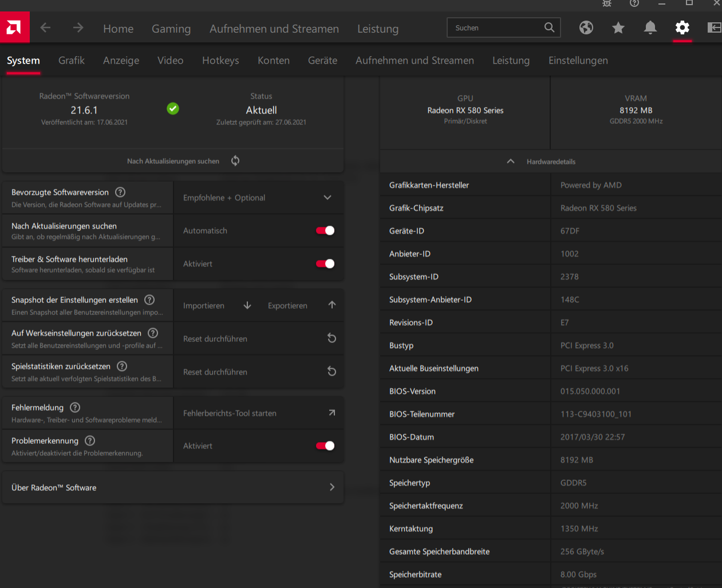Open Empfohlene + Optional dropdown
722x588 pixels.
click(259, 198)
